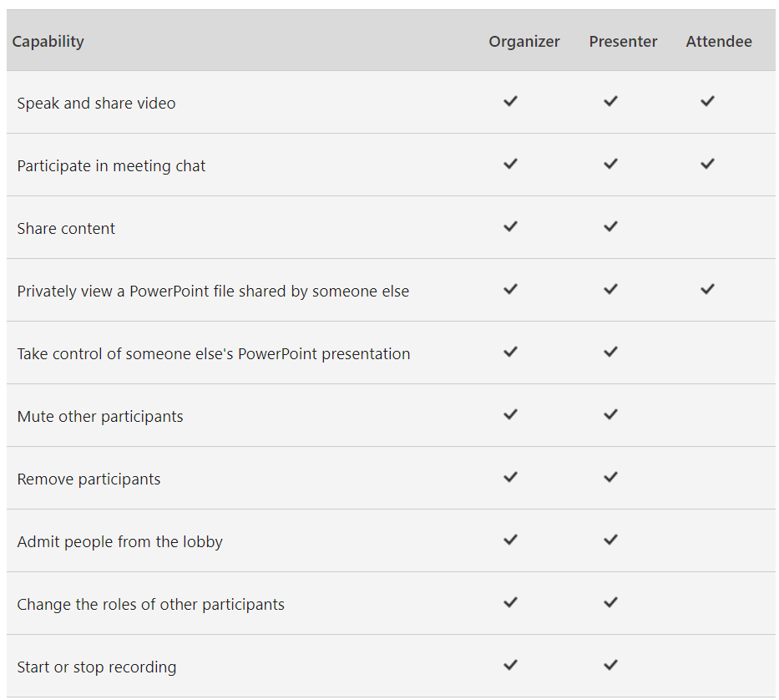Click the Attendee checkmark for Speak and share video
The height and width of the screenshot is (700, 779).
click(x=707, y=101)
